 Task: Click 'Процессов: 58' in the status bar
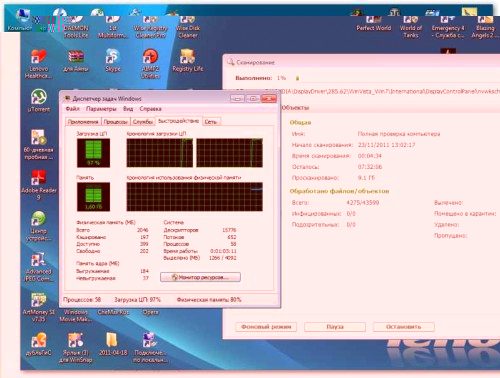click(x=82, y=300)
